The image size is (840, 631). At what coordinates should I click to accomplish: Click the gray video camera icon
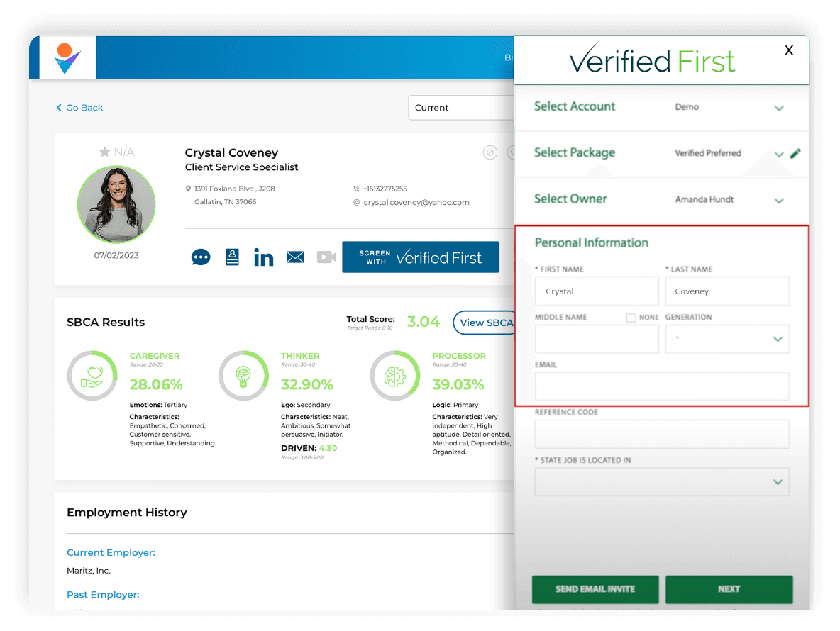[326, 257]
